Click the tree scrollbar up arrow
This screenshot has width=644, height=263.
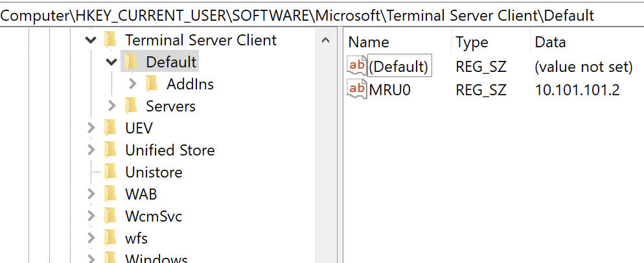pos(325,40)
